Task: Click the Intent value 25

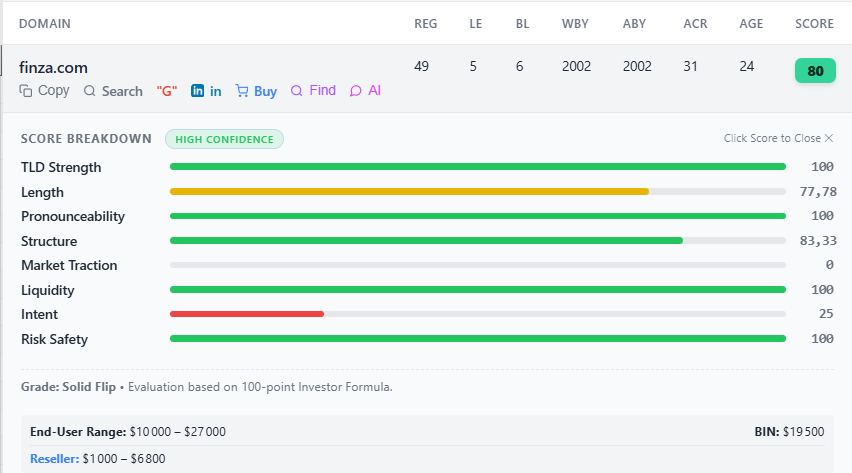Action: click(x=826, y=314)
